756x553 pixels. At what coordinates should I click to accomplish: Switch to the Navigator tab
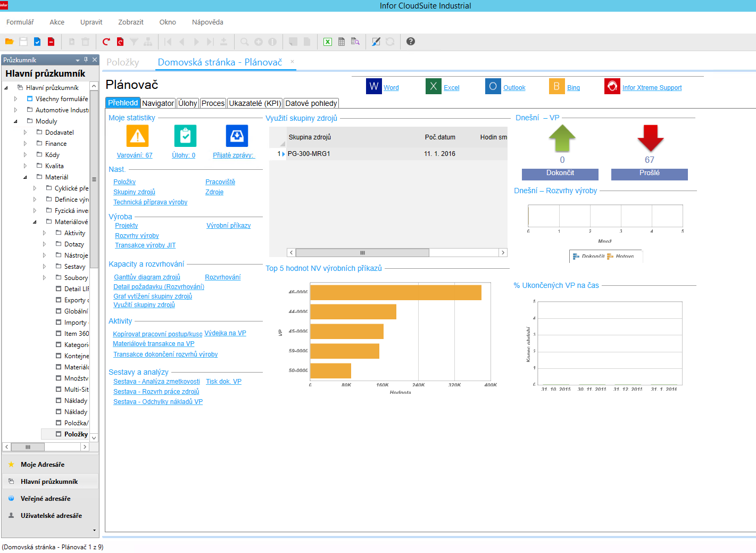point(158,103)
